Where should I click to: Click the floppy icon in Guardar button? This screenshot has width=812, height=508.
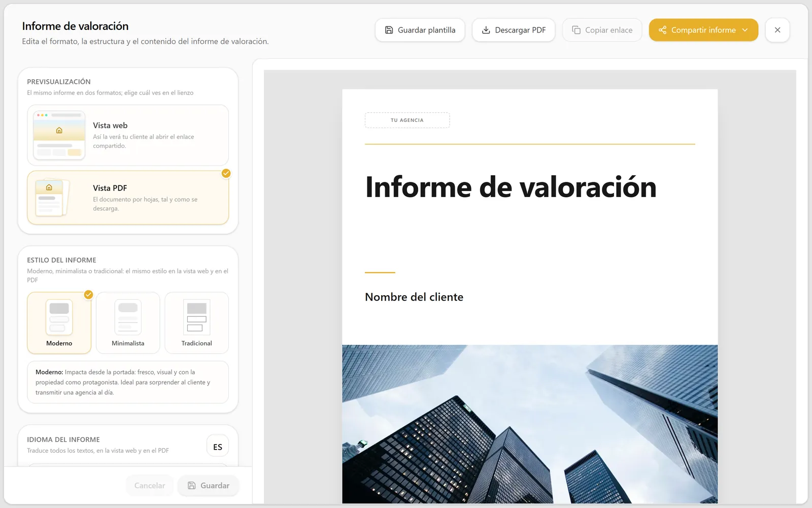(192, 486)
